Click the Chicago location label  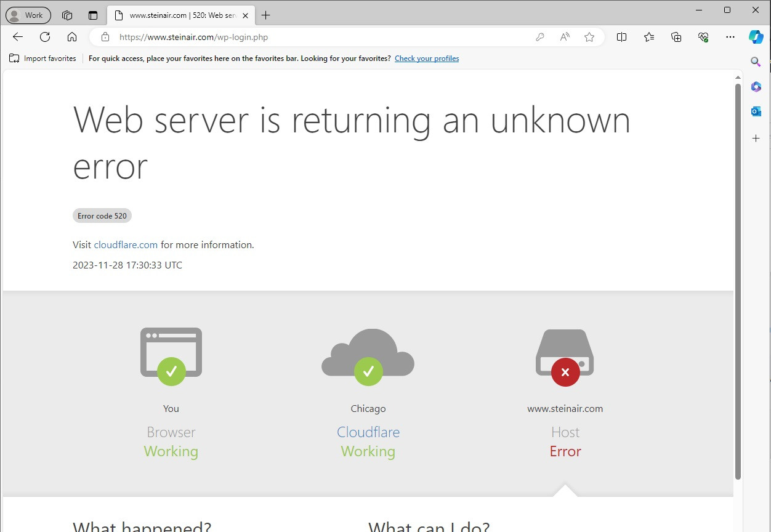pyautogui.click(x=368, y=409)
